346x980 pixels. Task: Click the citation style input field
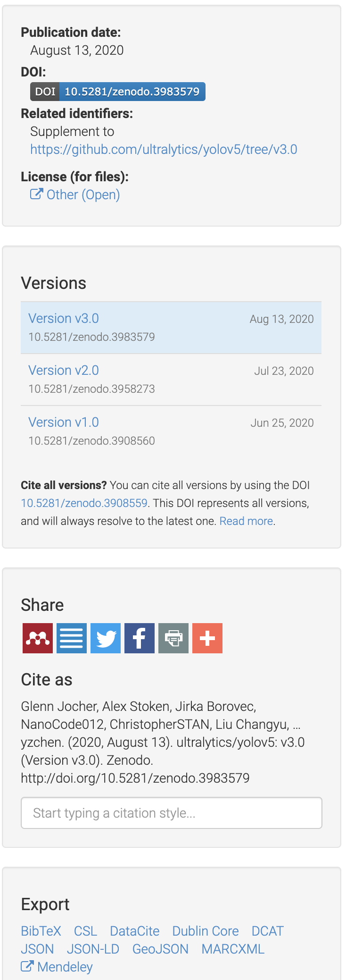point(172,813)
